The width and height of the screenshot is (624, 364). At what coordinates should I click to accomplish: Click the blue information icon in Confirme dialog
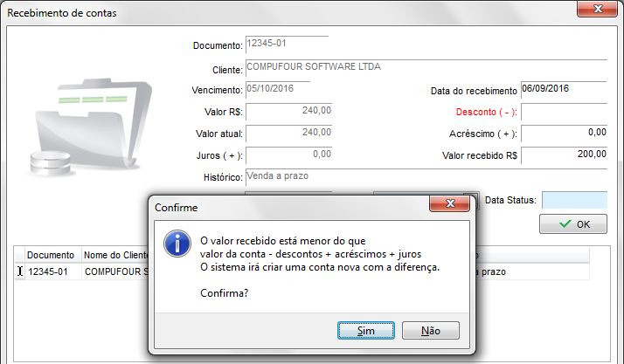tap(177, 244)
